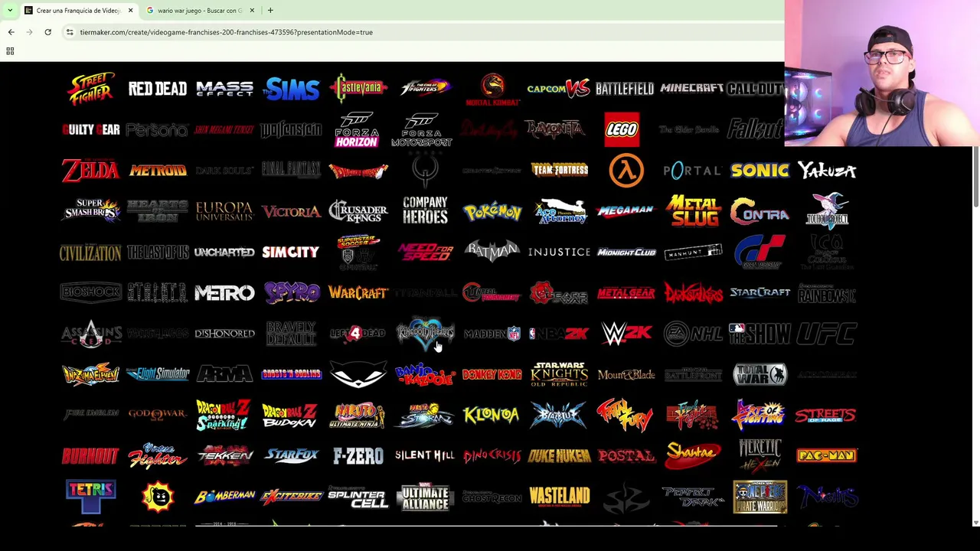This screenshot has width=980, height=551.
Task: Choose the Battlefield logo
Action: point(625,89)
